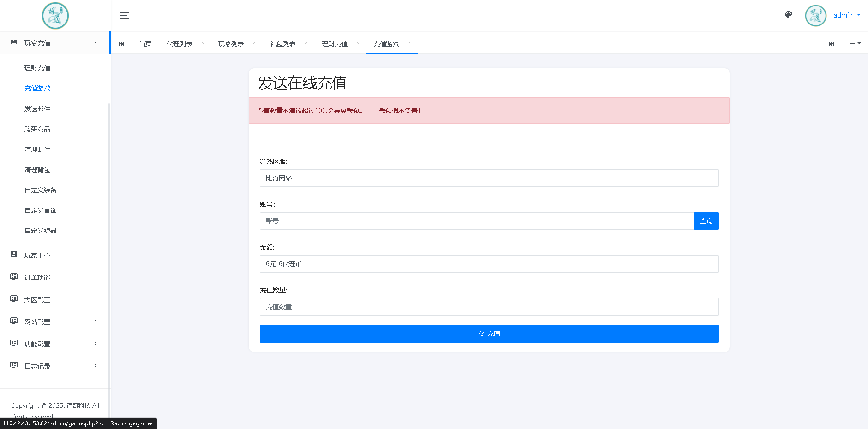Viewport: 868px width, 429px height.
Task: Select 发送邮件 in the sidebar menu
Action: tap(37, 108)
